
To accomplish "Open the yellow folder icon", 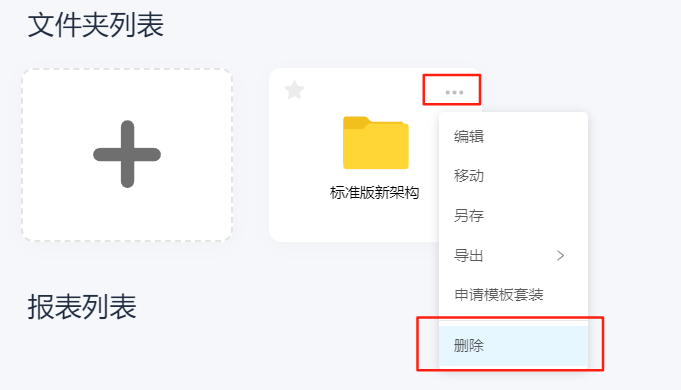I will click(376, 142).
